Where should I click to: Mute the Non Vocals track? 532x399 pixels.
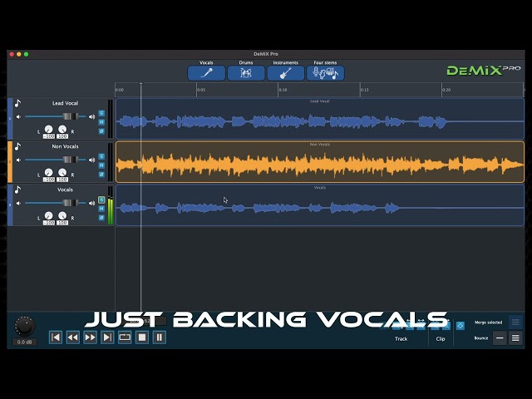coord(101,165)
